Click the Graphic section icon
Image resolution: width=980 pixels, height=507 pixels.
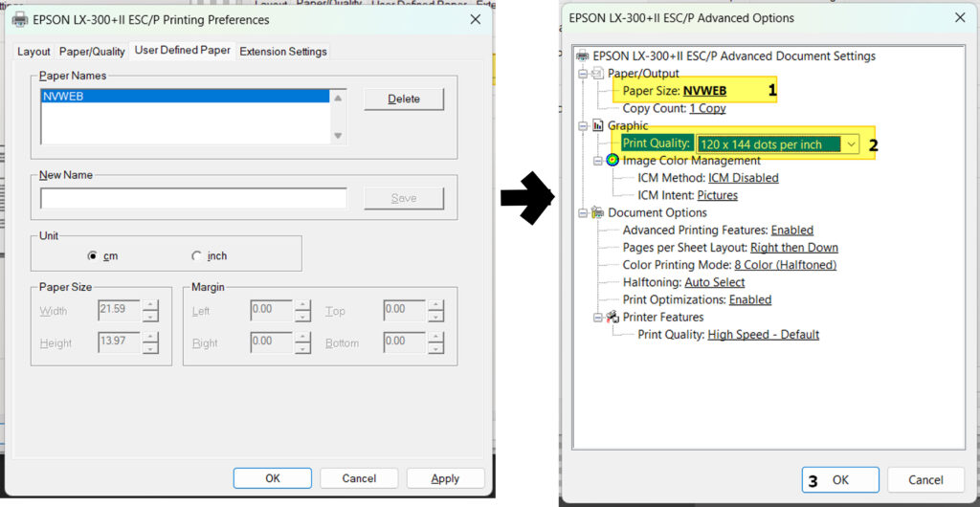coord(597,125)
